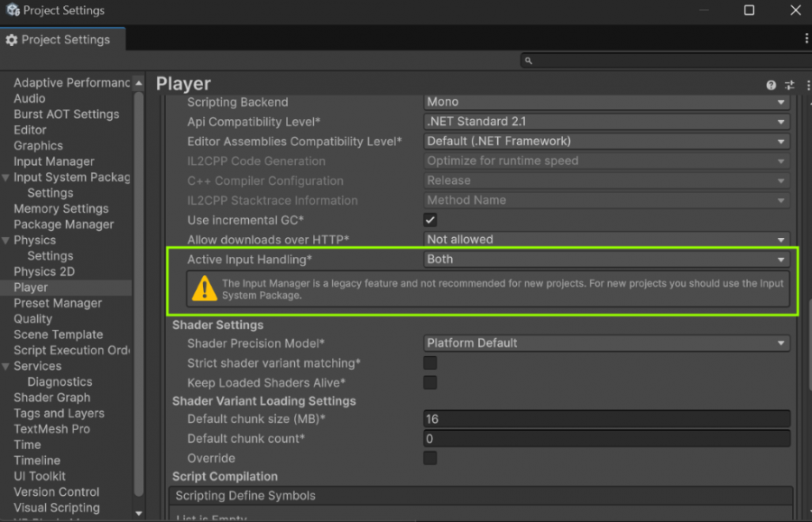
Task: Open the Player help documentation icon
Action: [771, 85]
